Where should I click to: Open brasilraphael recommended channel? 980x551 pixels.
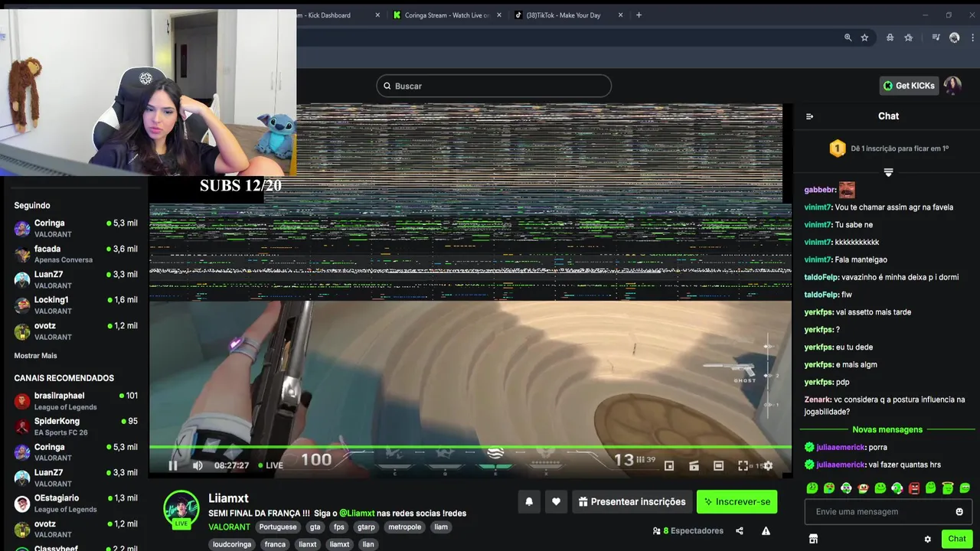click(76, 401)
